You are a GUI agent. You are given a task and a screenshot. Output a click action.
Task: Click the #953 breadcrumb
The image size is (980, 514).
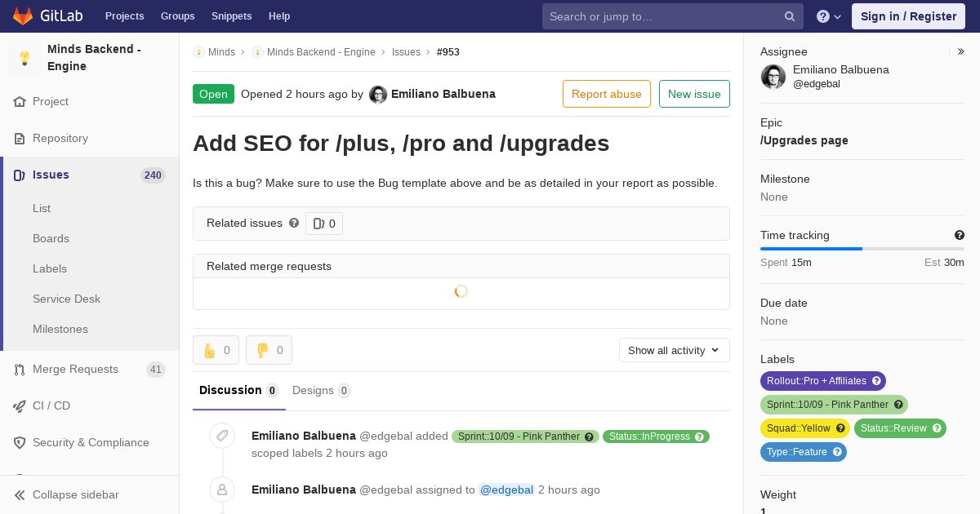[x=448, y=52]
